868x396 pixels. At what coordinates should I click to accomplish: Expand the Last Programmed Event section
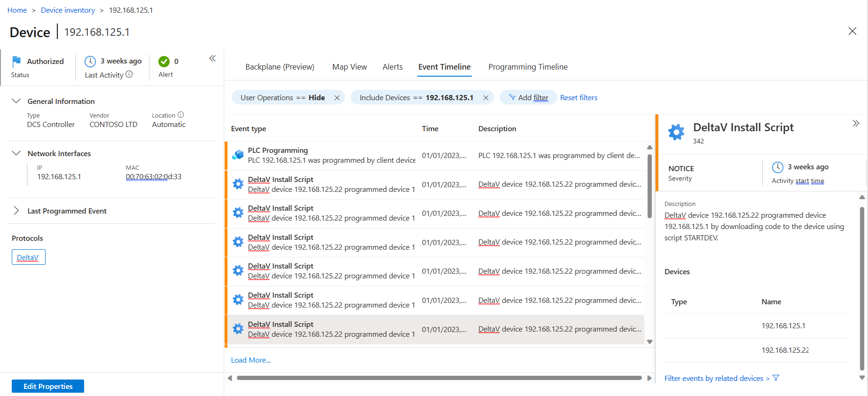16,211
